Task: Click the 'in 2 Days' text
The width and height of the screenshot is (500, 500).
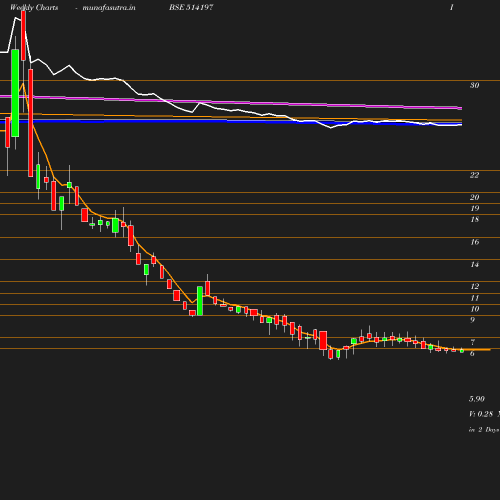Action: (484, 430)
